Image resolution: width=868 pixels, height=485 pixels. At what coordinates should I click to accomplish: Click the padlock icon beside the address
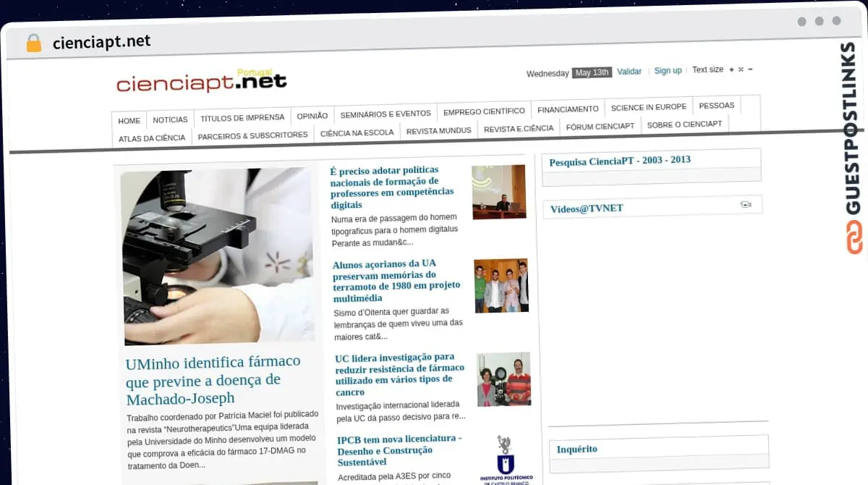click(x=33, y=43)
